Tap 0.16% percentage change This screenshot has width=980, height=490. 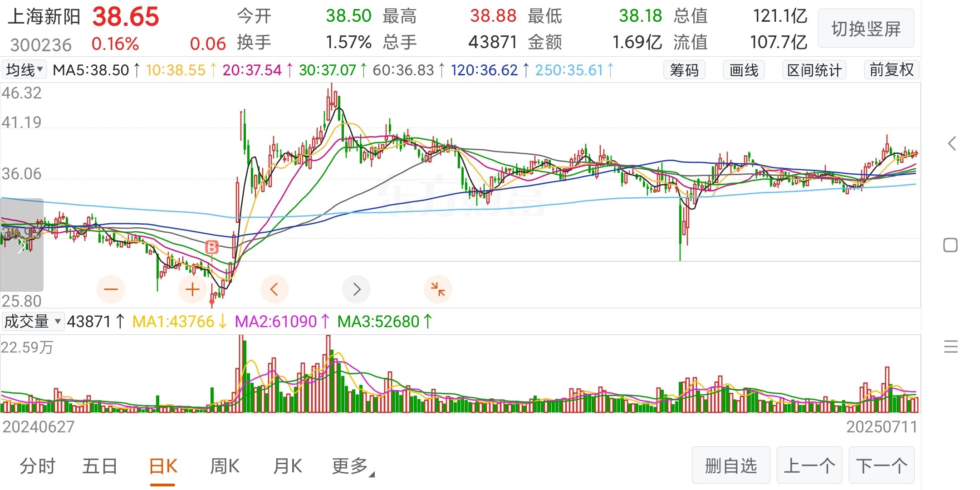click(x=115, y=44)
